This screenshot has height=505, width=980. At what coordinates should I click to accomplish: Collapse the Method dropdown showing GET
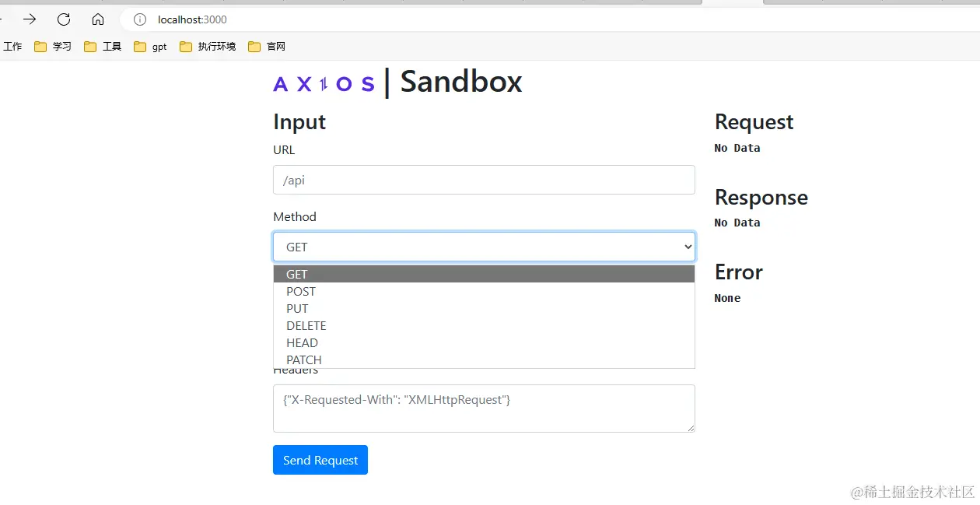[x=484, y=247]
